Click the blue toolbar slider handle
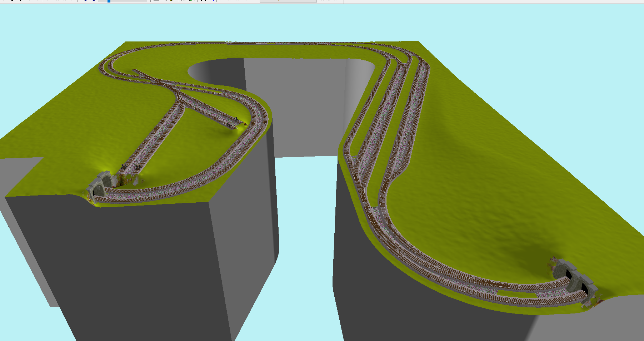This screenshot has height=341, width=644. tap(109, 1)
